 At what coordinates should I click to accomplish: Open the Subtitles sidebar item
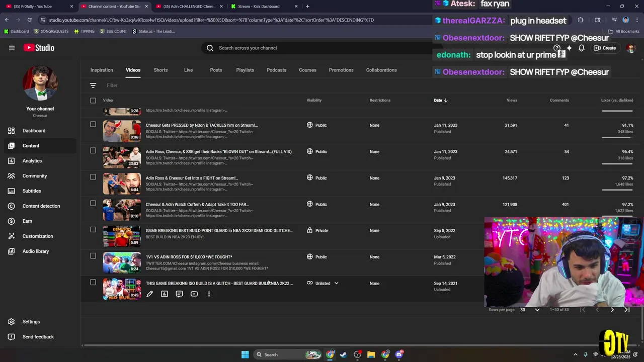pyautogui.click(x=40, y=191)
